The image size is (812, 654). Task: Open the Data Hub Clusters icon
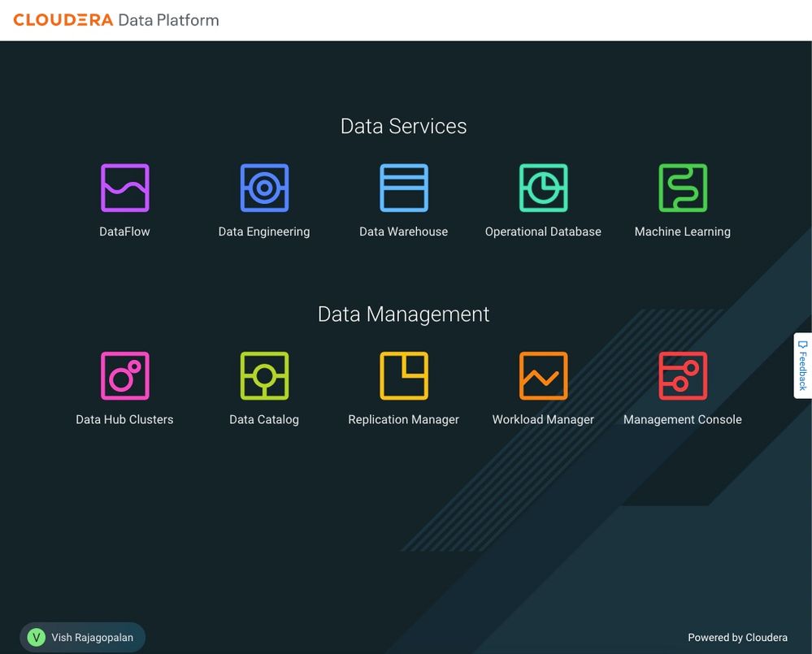pos(125,375)
